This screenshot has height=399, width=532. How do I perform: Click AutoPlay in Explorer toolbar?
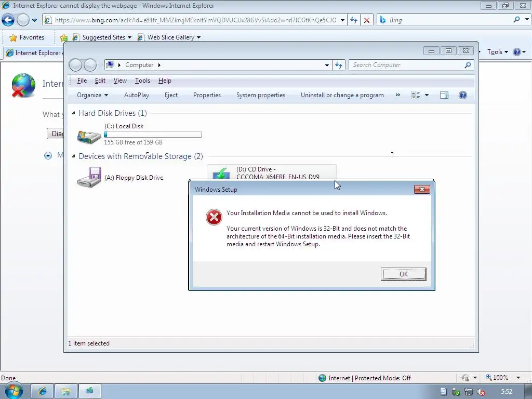click(137, 95)
